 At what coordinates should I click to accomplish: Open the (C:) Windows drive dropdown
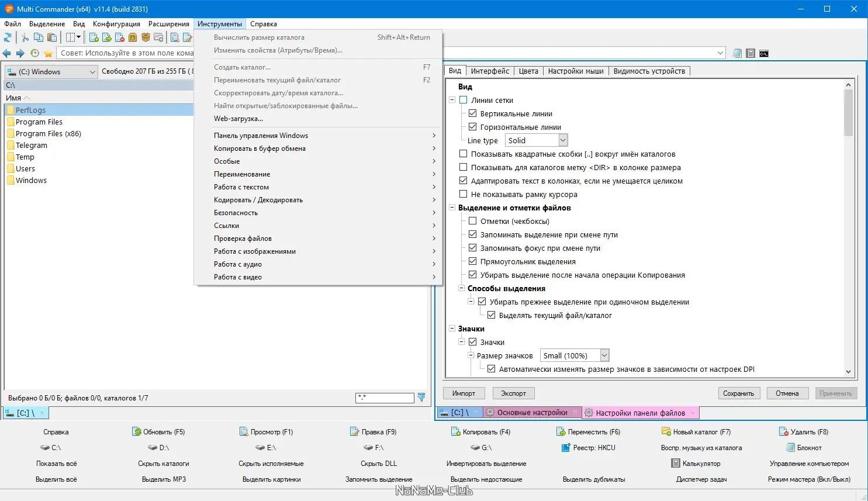[x=51, y=72]
